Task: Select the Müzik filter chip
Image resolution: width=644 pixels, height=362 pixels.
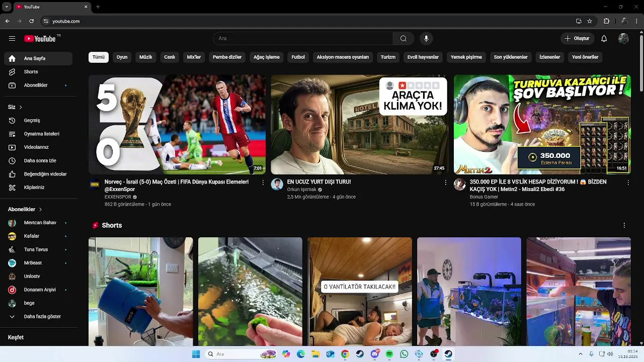Action: coord(145,57)
